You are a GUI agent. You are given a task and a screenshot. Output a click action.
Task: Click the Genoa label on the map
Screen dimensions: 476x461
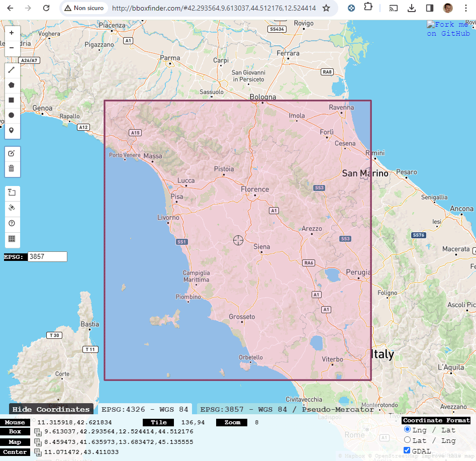[43, 108]
